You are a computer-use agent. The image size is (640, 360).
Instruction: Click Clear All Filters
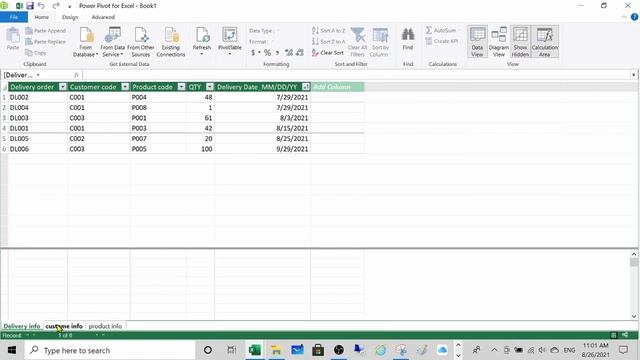[x=358, y=42]
